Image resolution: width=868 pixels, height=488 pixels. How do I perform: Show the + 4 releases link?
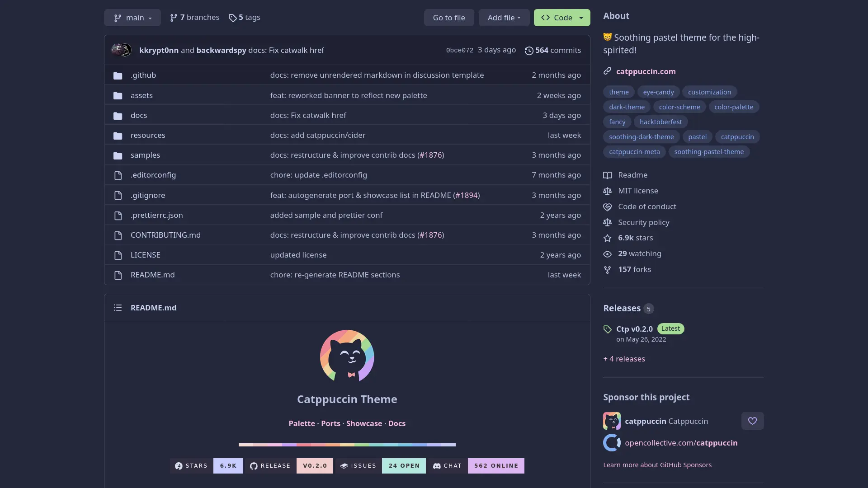click(624, 359)
